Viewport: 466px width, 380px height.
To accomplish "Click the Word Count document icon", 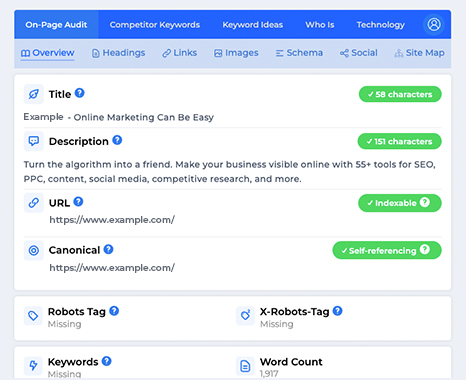I will point(245,366).
